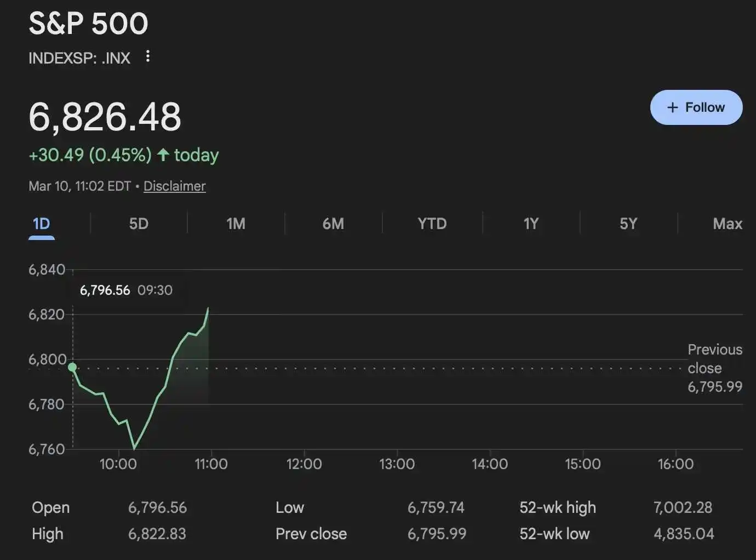Click the Prev close value 6,795.99
Screen dimensions: 756x560
tap(437, 534)
